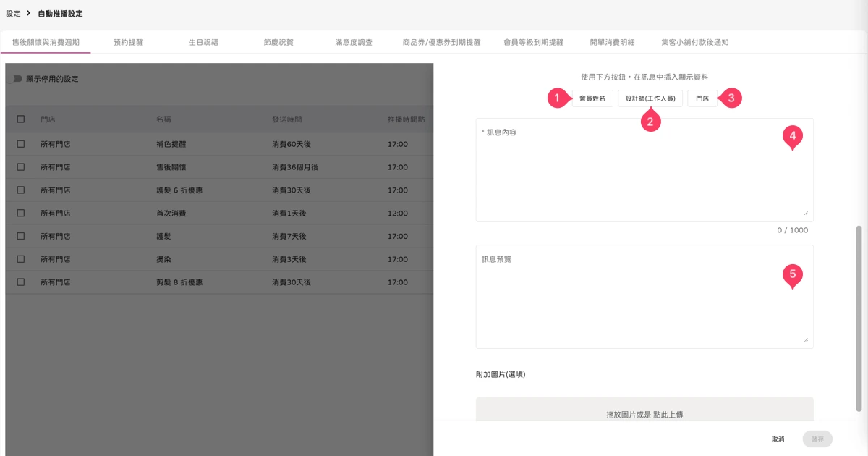The height and width of the screenshot is (456, 868).
Task: Switch to the 預約提醒 tab
Action: pos(128,42)
